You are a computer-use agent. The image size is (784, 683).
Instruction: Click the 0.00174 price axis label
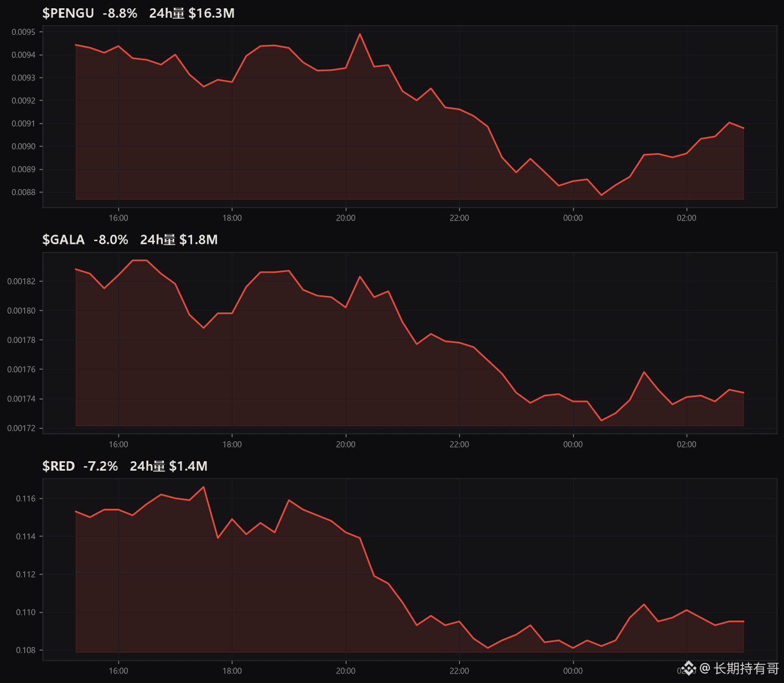click(21, 399)
